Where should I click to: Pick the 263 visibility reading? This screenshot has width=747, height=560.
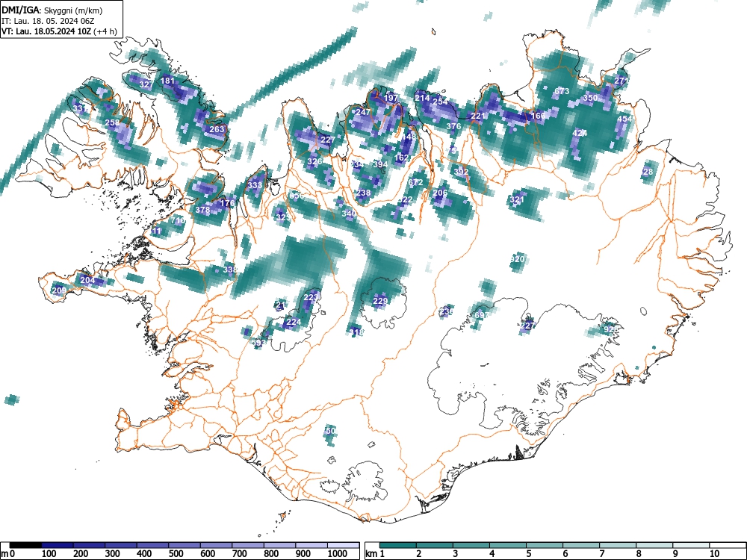coord(217,129)
